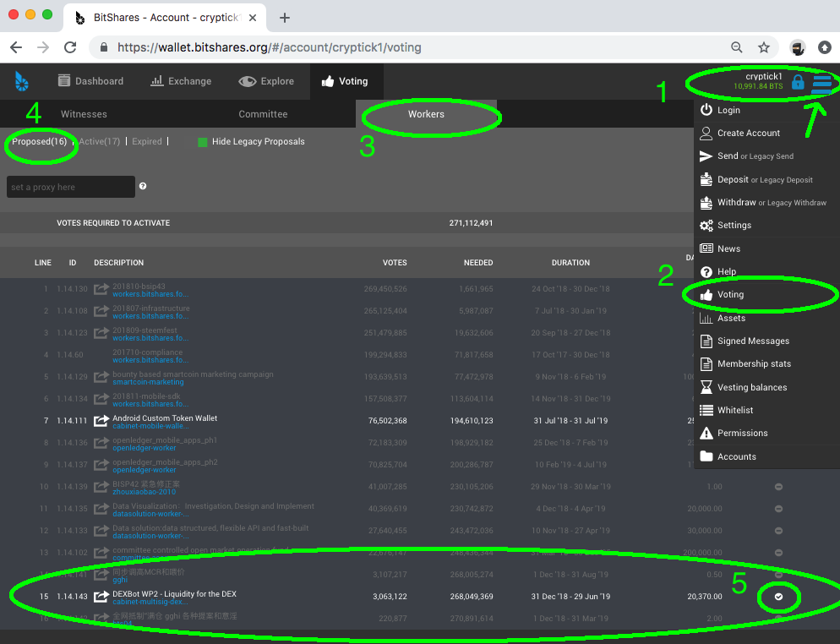Click share icon for 201807-infrastructure row

tap(101, 311)
